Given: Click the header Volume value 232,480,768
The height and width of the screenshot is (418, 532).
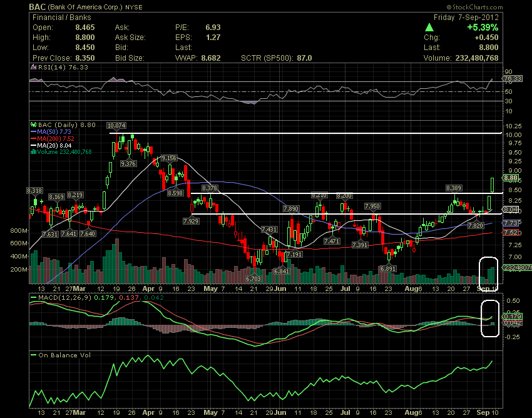Looking at the screenshot, I should pos(477,58).
